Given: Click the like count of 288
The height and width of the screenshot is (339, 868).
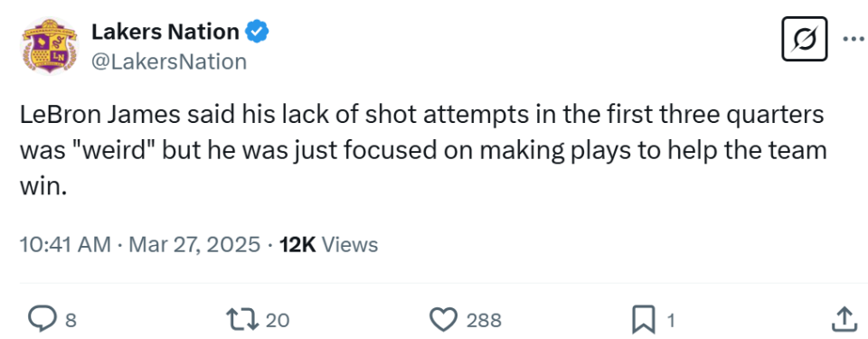Looking at the screenshot, I should (484, 320).
